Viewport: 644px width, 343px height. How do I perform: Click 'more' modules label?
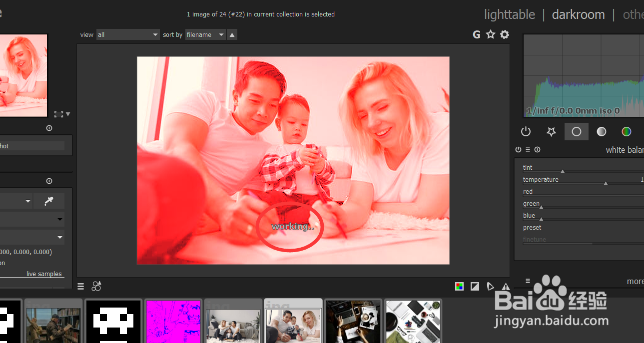click(635, 282)
